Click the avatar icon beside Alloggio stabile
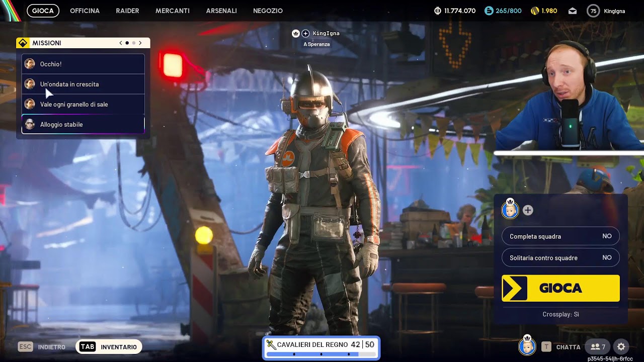Image resolution: width=644 pixels, height=362 pixels. coord(30,124)
